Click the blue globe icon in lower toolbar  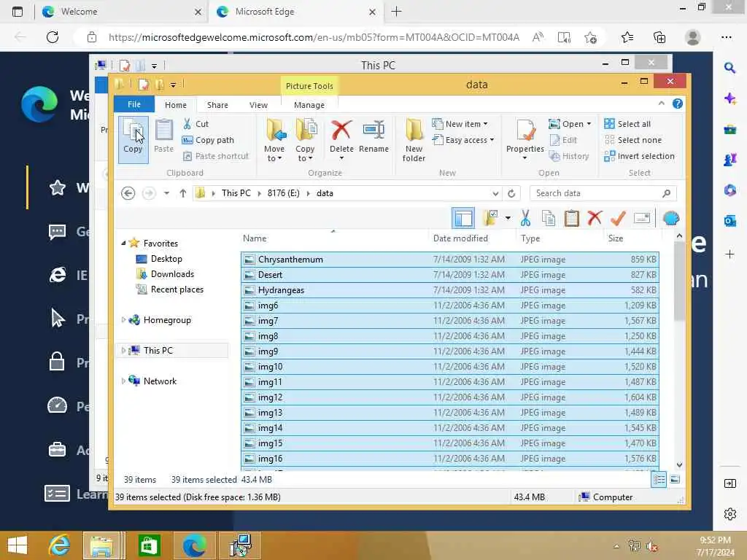tap(671, 219)
